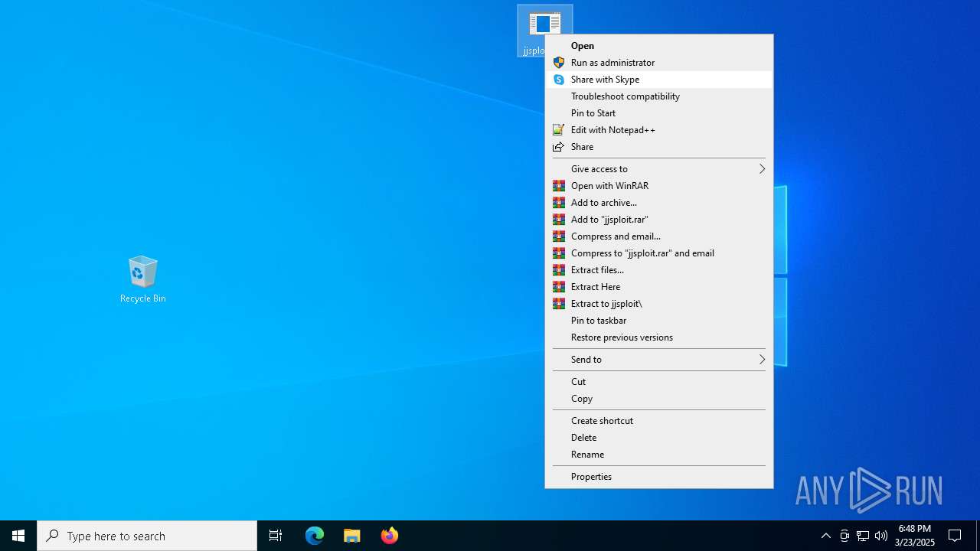Select Rename from the context menu
Viewport: 980px width, 551px height.
pyautogui.click(x=659, y=455)
